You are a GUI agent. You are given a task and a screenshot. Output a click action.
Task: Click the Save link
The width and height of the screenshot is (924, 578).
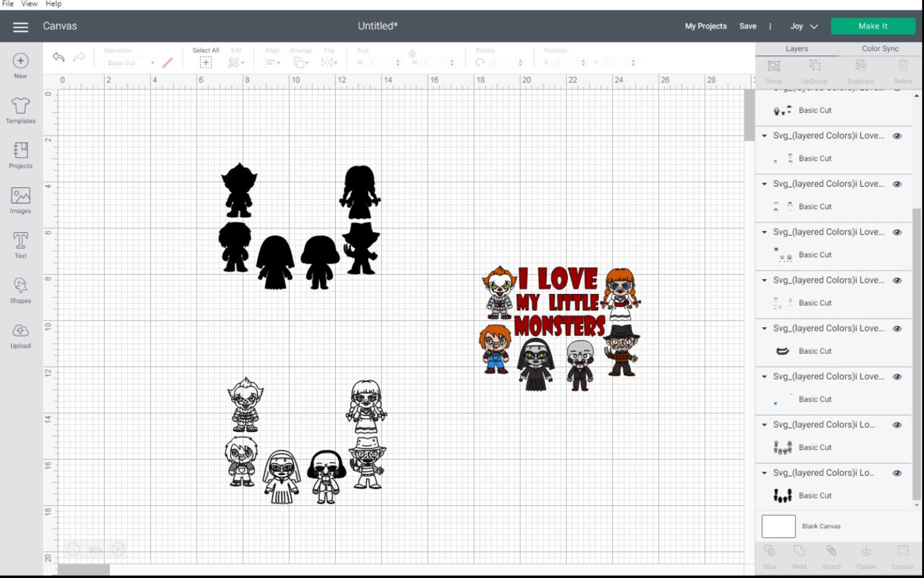point(748,26)
